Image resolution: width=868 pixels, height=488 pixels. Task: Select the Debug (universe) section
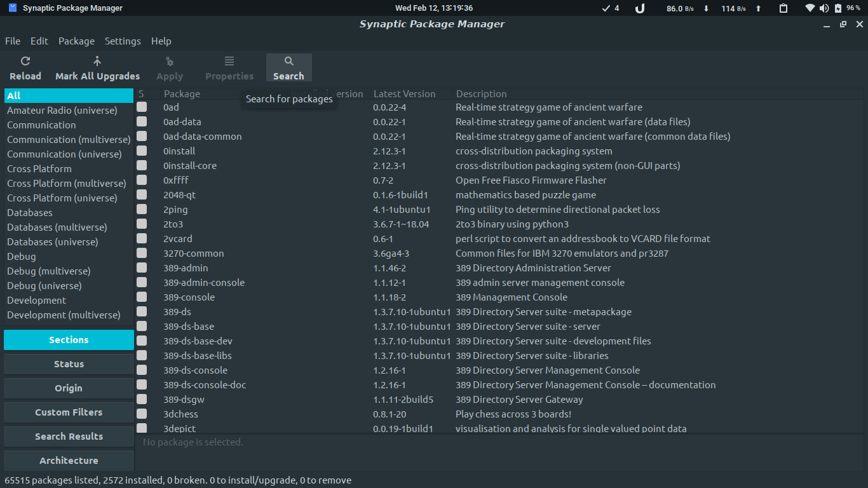(x=69, y=285)
